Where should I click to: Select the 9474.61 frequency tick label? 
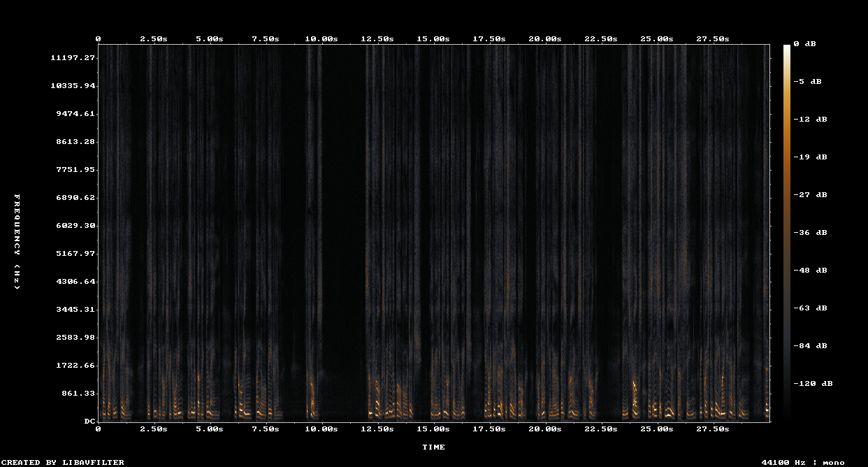click(75, 113)
